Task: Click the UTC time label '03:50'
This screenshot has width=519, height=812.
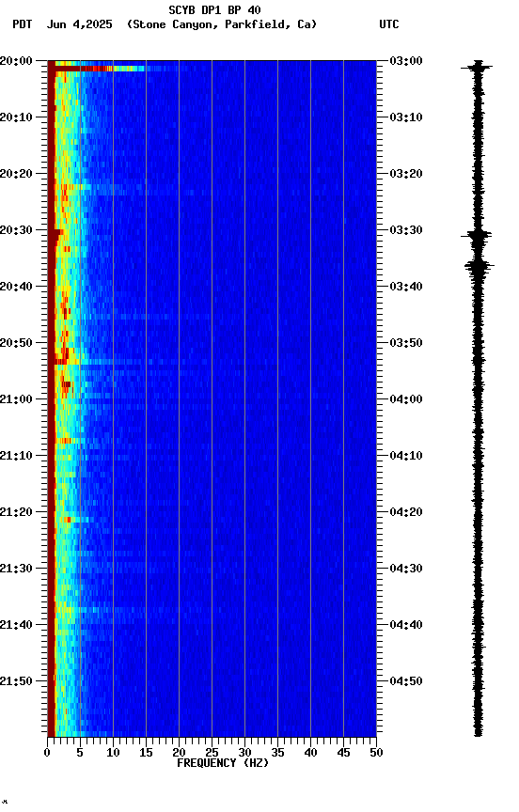Action: (x=406, y=343)
